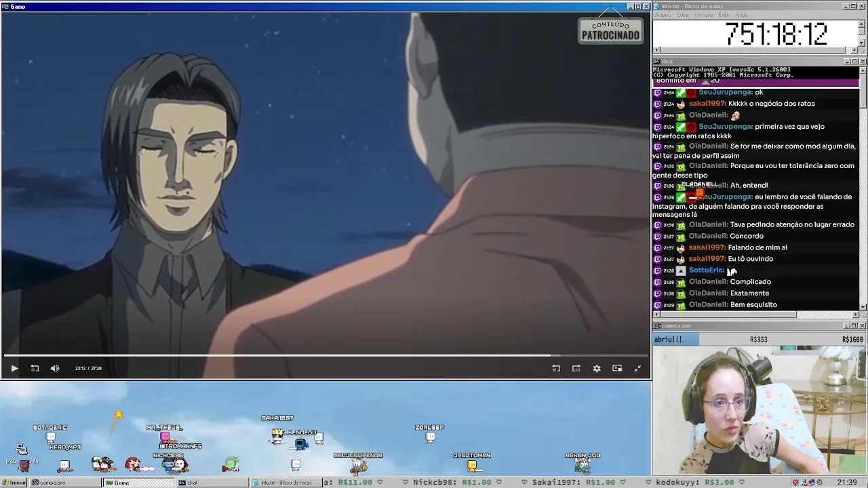Click OlaDaniell 'Bem esquisito' message

(753, 305)
